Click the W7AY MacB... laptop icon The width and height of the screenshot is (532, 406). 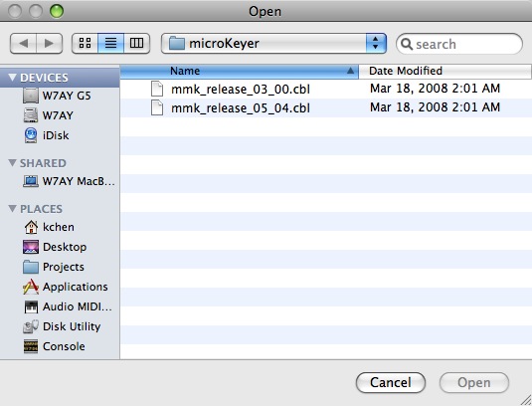pyautogui.click(x=31, y=181)
